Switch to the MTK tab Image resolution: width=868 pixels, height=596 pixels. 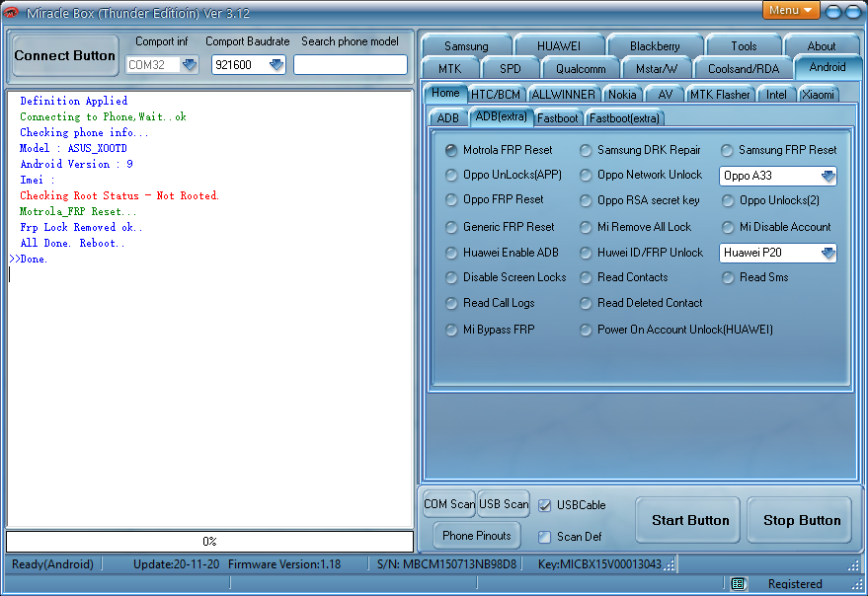point(449,69)
